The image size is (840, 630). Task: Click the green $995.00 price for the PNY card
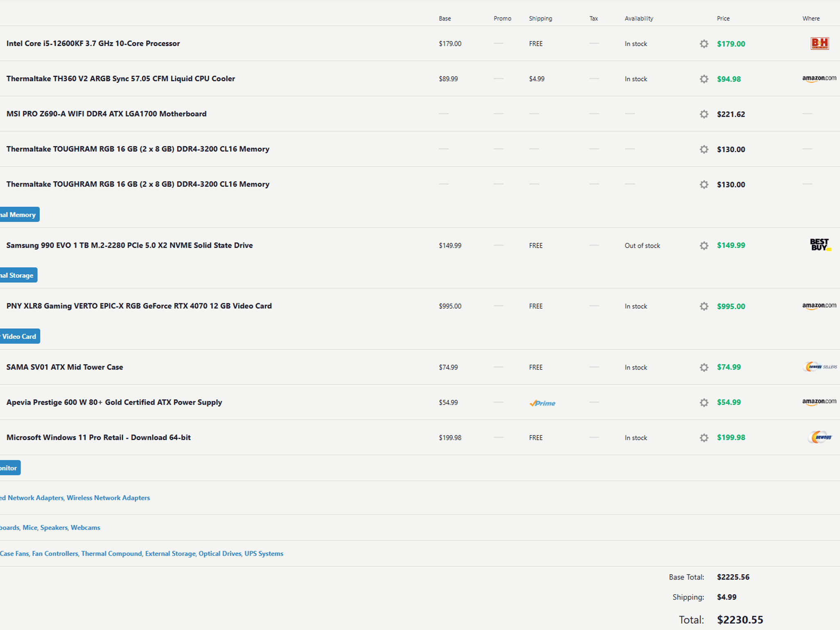tap(731, 306)
